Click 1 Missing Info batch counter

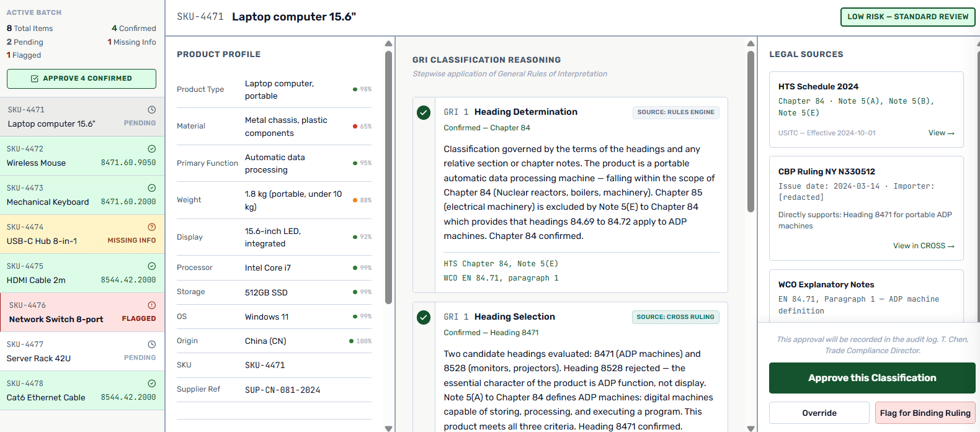(x=131, y=42)
